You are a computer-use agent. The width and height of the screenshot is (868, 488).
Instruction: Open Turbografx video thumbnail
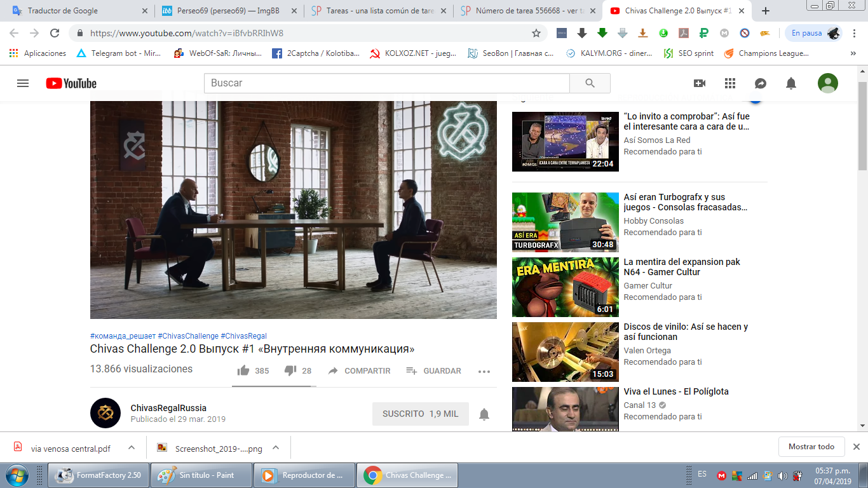[566, 222]
